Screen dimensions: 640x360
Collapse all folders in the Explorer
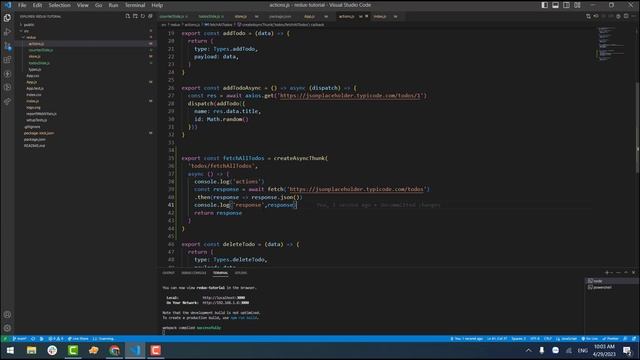(x=150, y=16)
